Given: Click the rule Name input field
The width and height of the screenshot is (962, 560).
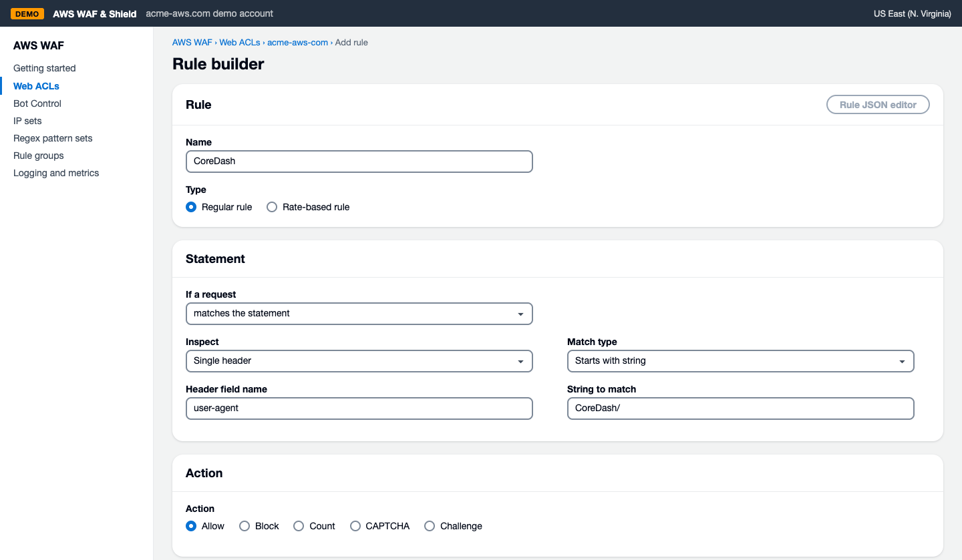Looking at the screenshot, I should pos(359,162).
